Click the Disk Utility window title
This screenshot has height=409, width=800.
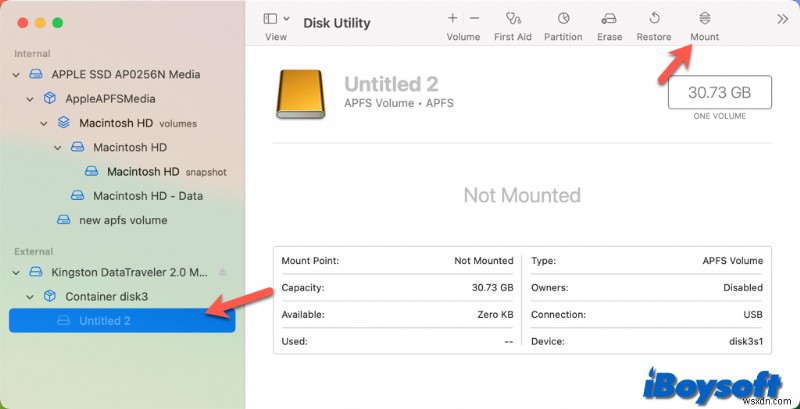tap(337, 23)
